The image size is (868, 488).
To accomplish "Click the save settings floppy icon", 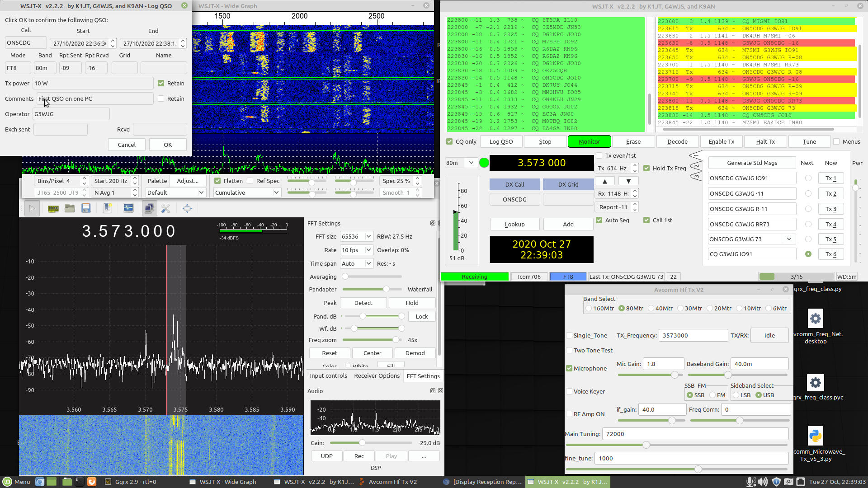I will point(86,208).
